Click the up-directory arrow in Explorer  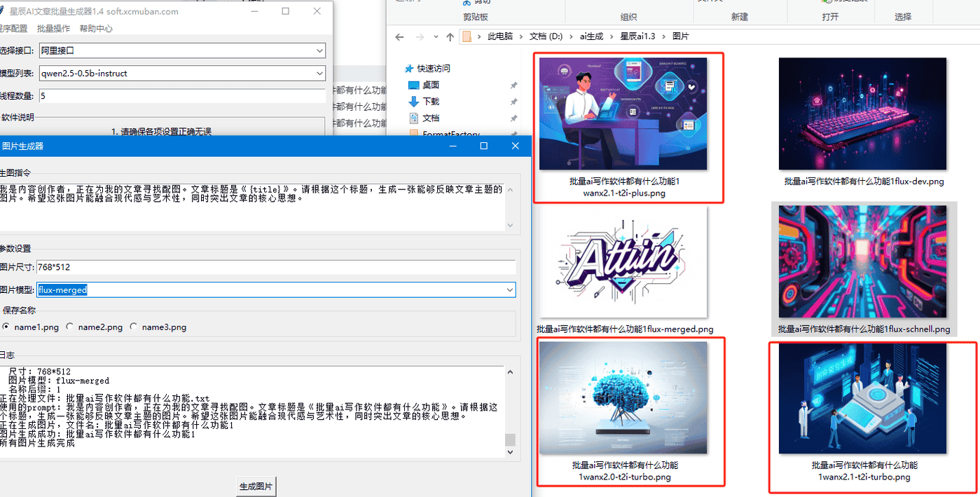pyautogui.click(x=450, y=36)
